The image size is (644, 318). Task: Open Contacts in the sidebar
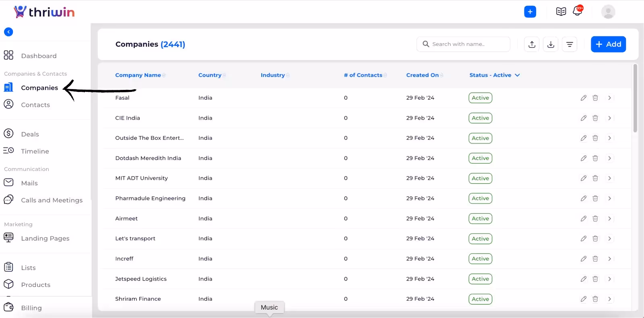pyautogui.click(x=35, y=105)
